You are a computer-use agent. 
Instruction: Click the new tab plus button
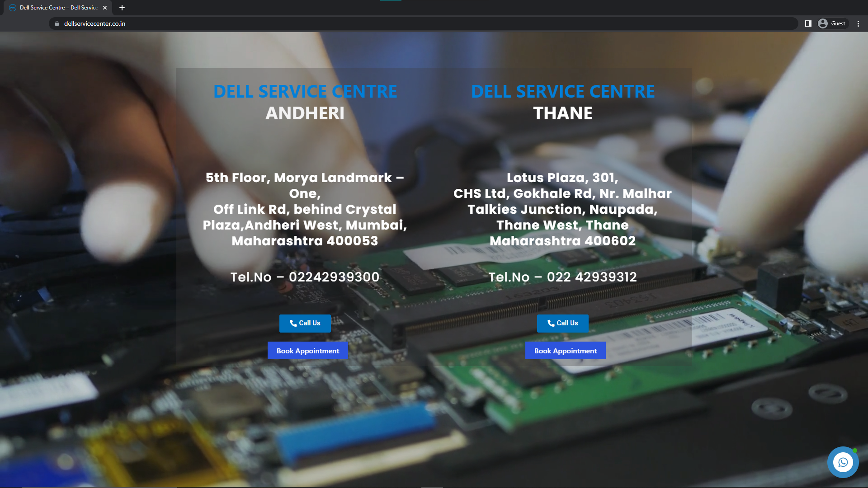122,7
